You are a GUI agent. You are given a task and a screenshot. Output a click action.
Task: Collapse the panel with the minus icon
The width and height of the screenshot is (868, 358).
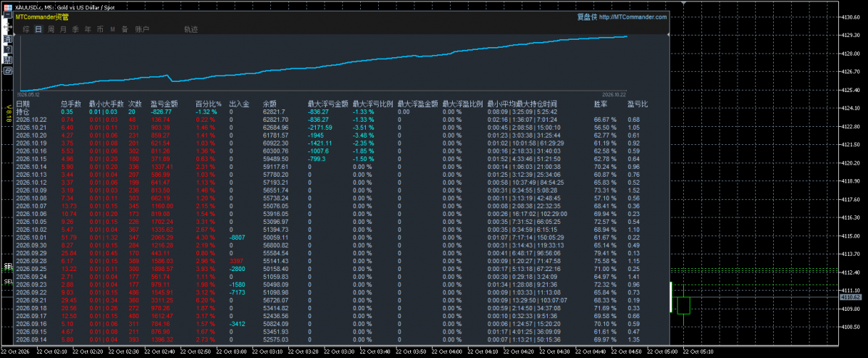[8, 14]
